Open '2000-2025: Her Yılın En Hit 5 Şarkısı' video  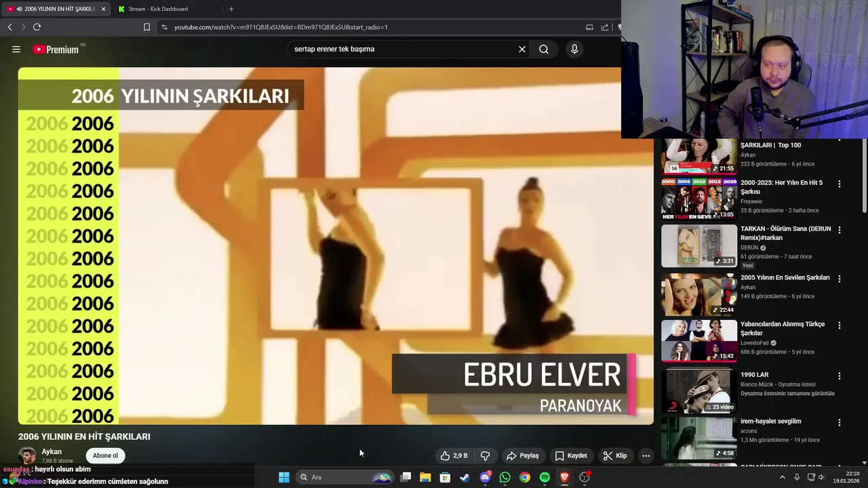tap(781, 187)
